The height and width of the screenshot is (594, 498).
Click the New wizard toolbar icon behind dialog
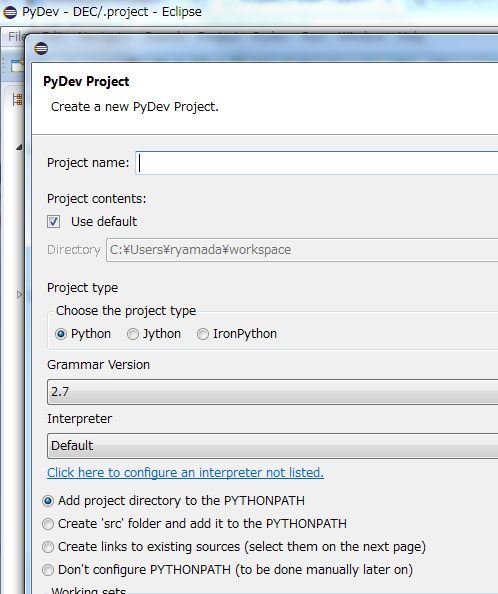click(x=17, y=65)
